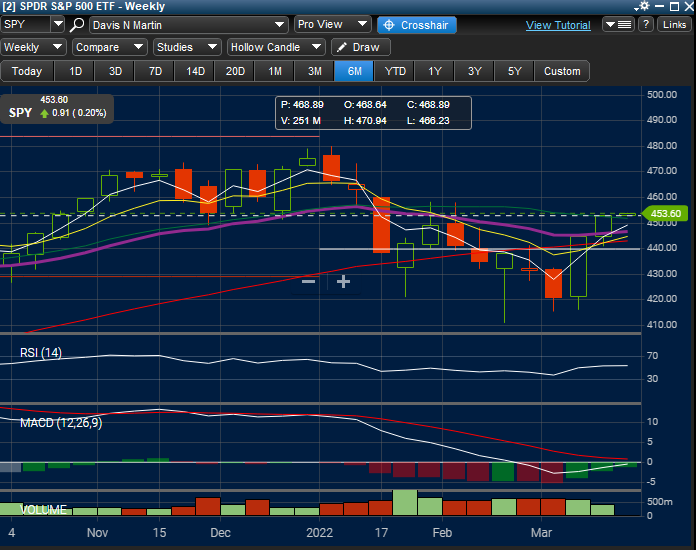
Task: Zoom out with the minus icon
Action: [x=308, y=281]
